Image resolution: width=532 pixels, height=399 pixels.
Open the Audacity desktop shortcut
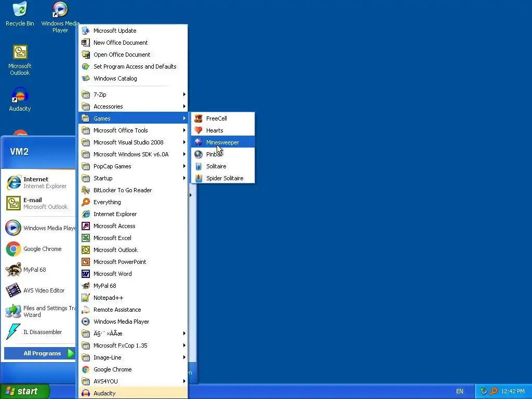[x=20, y=99]
